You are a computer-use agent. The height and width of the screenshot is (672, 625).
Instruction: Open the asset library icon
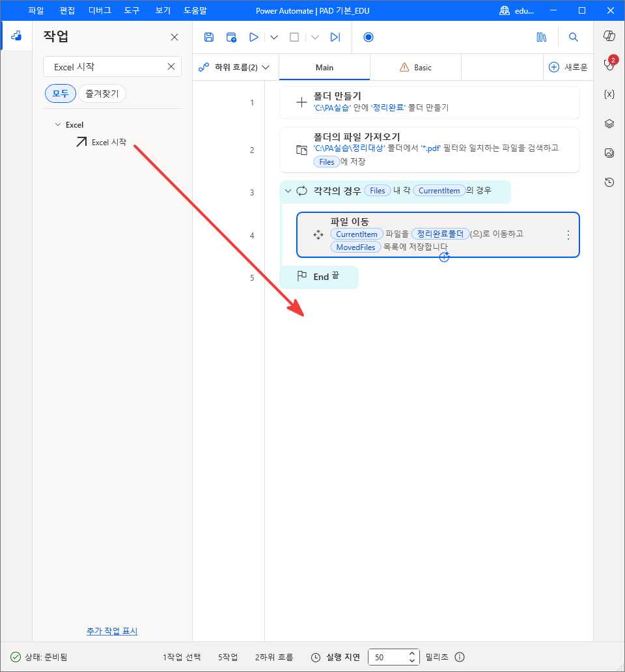pyautogui.click(x=542, y=37)
